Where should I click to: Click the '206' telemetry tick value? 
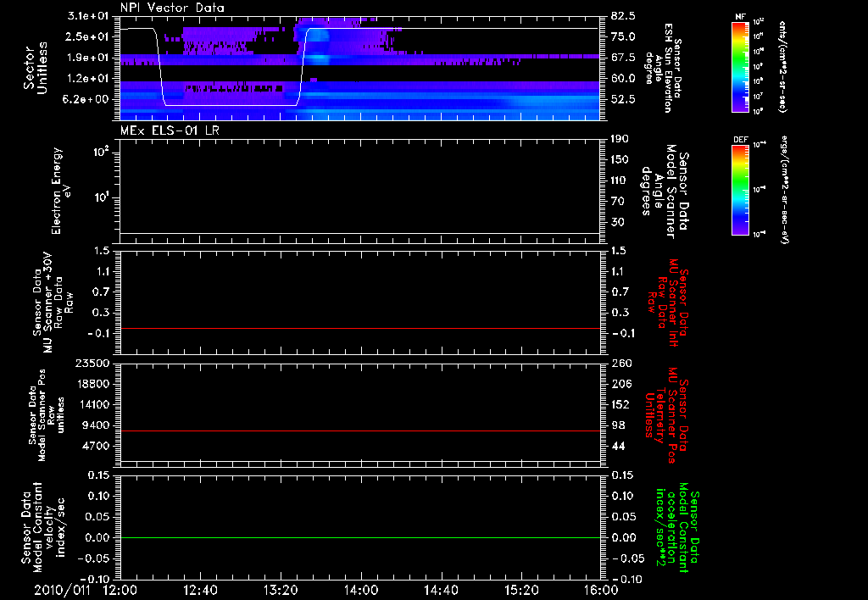click(x=620, y=384)
